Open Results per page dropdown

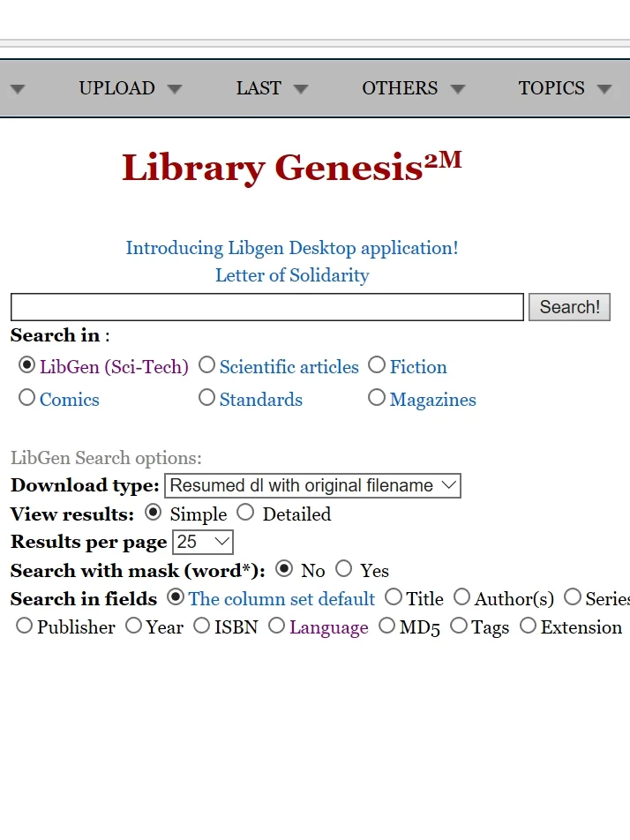[x=203, y=542]
